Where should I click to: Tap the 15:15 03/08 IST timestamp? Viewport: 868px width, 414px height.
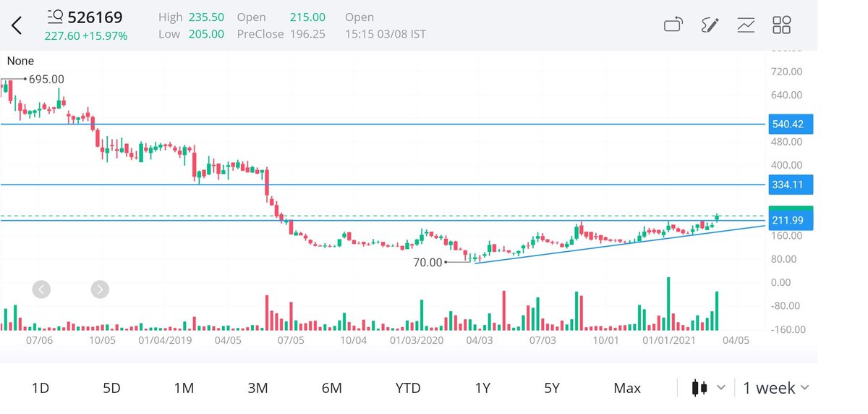click(386, 34)
